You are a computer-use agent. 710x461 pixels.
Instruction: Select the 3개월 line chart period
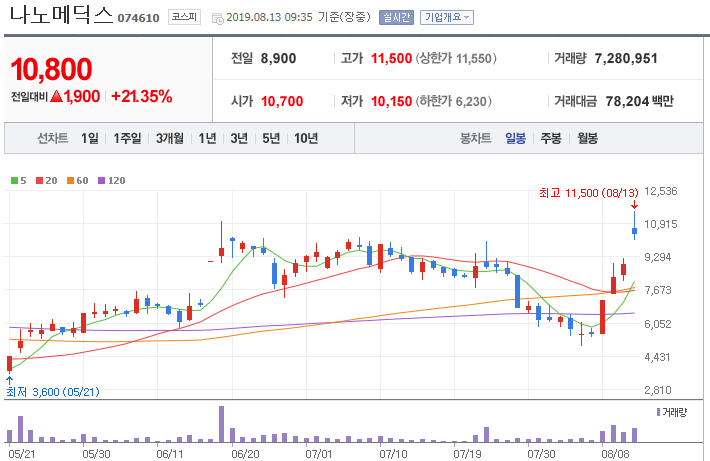point(170,138)
